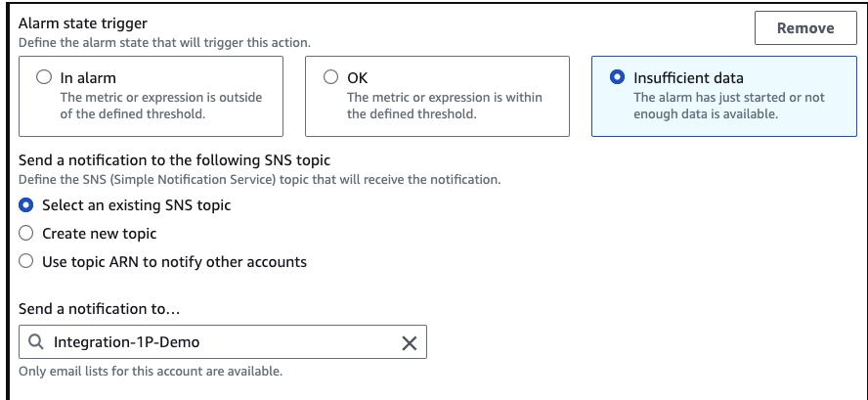Enable Select an existing SNS topic option
Viewport: 868px width, 400px height.
[x=27, y=205]
